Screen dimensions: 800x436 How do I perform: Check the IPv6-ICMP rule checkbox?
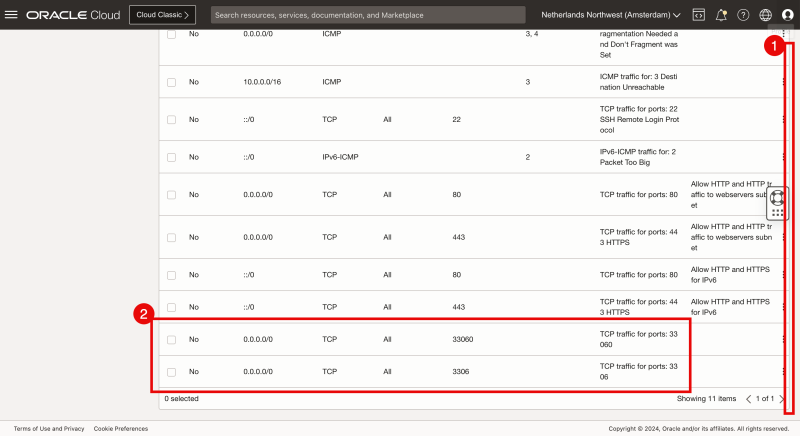coord(171,158)
